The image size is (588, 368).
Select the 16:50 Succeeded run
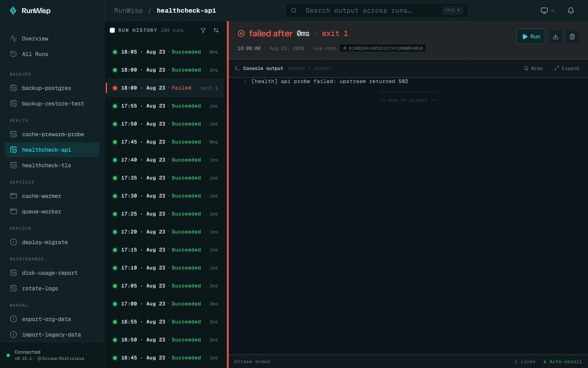tap(165, 340)
